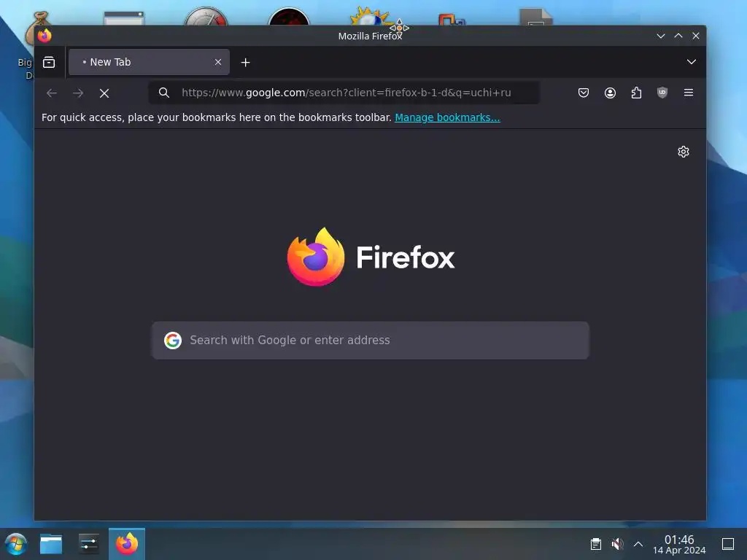The width and height of the screenshot is (747, 560).
Task: Go back one page arrow
Action: click(52, 93)
